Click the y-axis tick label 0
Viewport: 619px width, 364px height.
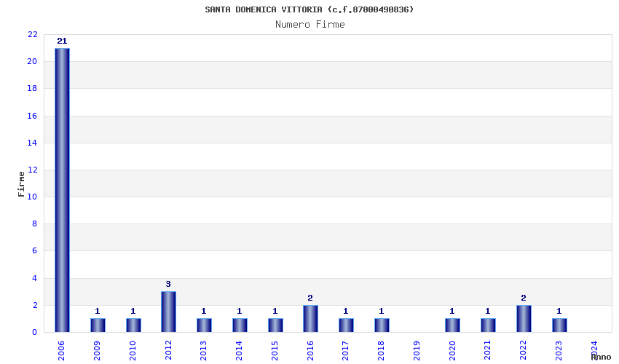tap(35, 333)
